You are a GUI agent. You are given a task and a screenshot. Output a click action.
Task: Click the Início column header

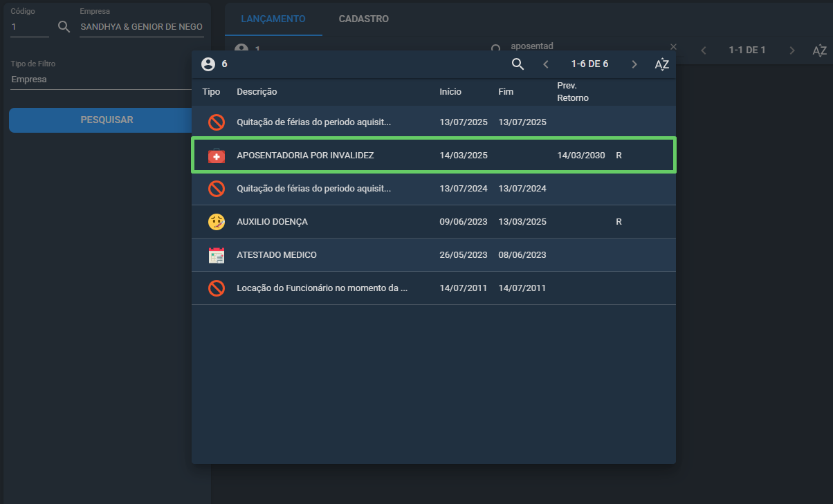tap(450, 92)
